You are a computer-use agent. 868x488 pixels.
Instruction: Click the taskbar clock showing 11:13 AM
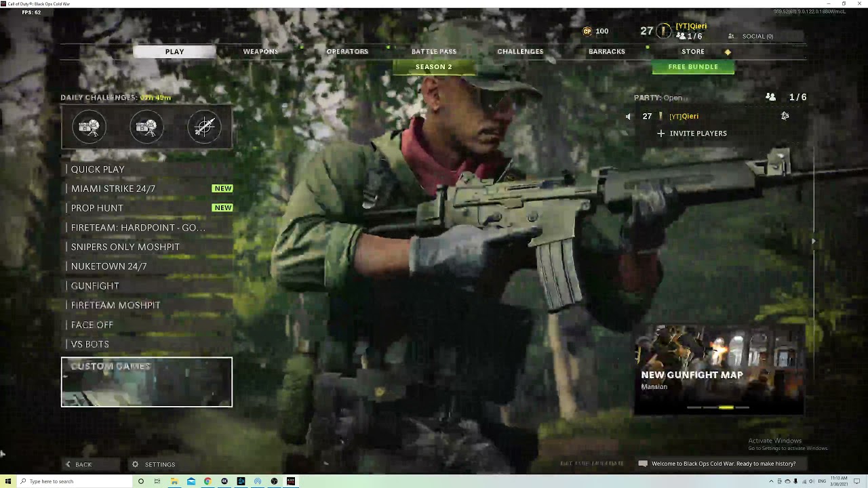click(839, 481)
